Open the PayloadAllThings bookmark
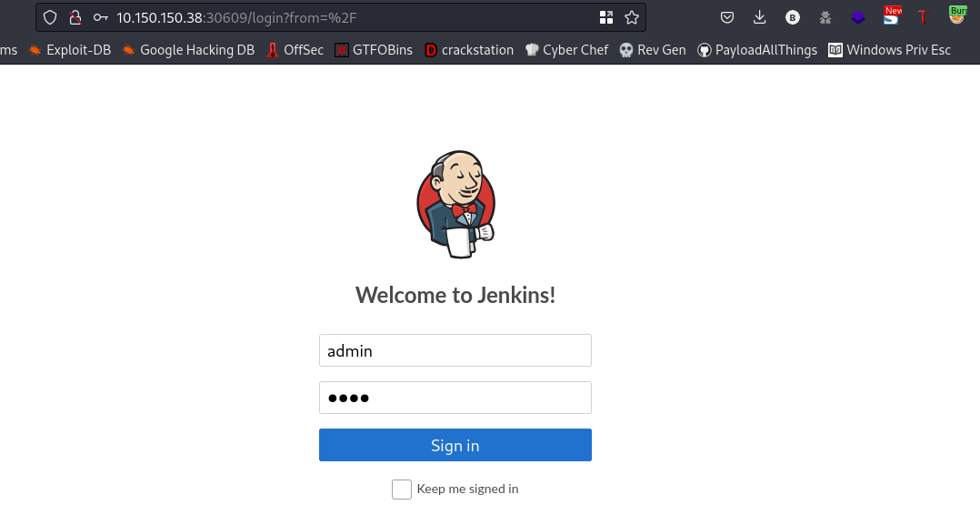The width and height of the screenshot is (980, 525). 757,50
